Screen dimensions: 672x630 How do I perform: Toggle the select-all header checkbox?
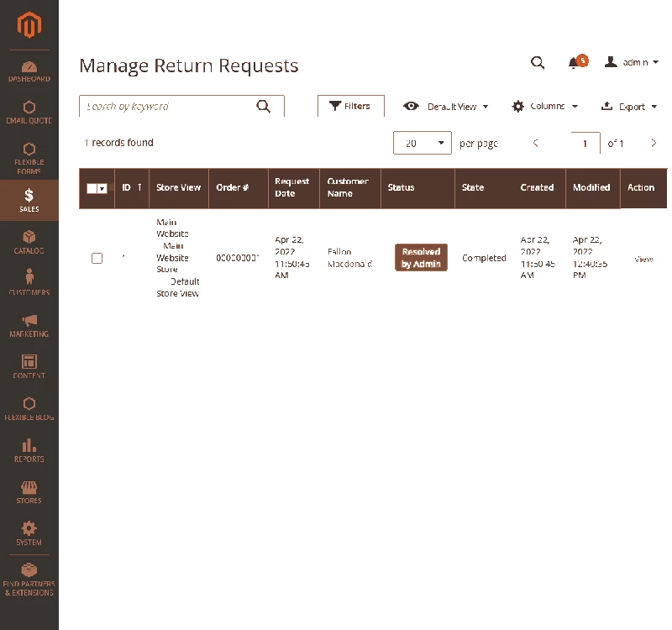pyautogui.click(x=92, y=188)
